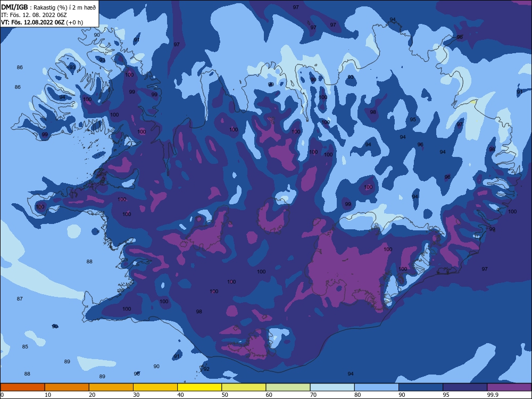This screenshot has height=399, width=532.
Task: Click the humidity value '87' over the ocean
Action: coord(20,299)
